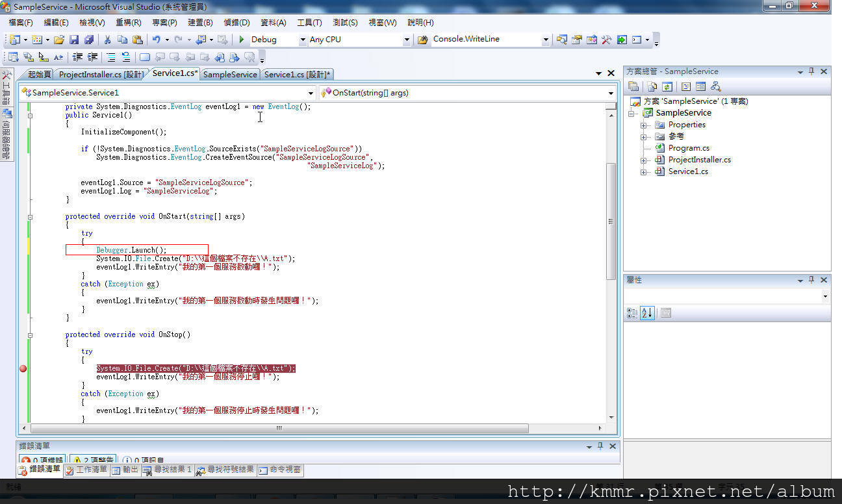
Task: Increase line indent icon in text editor toolbar
Action: pos(93,57)
